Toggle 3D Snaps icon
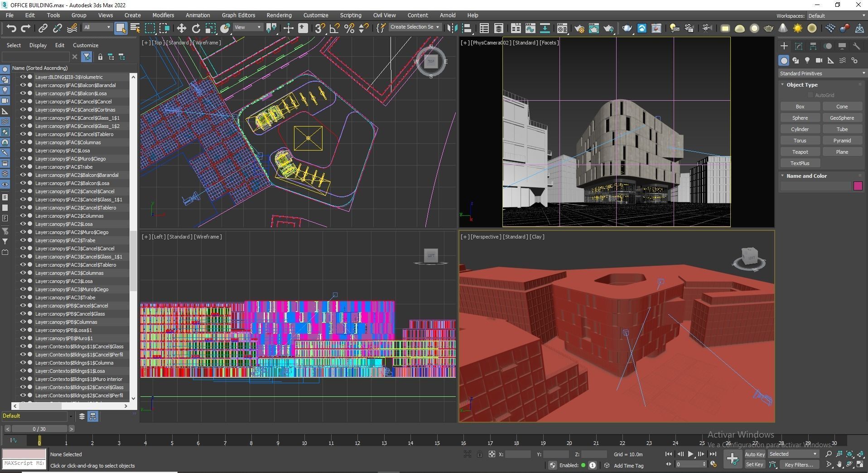This screenshot has width=868, height=473. pos(320,28)
